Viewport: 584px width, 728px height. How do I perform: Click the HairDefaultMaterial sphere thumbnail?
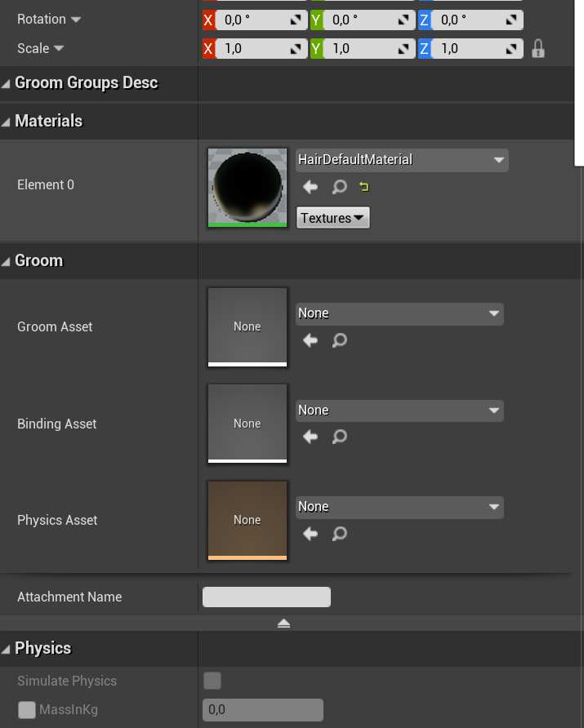[x=247, y=187]
